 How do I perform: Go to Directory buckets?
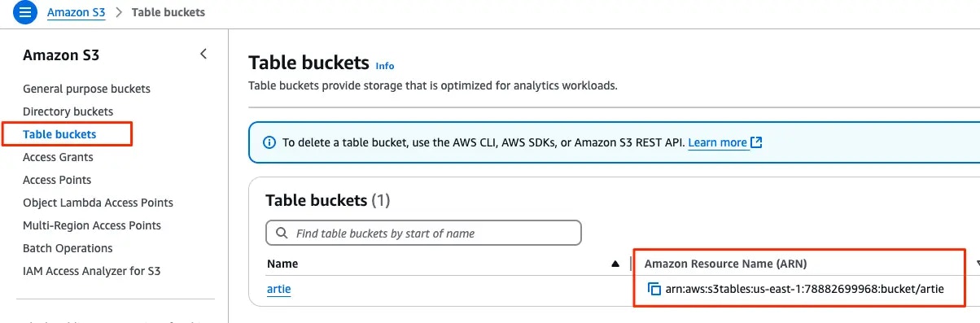click(x=68, y=111)
